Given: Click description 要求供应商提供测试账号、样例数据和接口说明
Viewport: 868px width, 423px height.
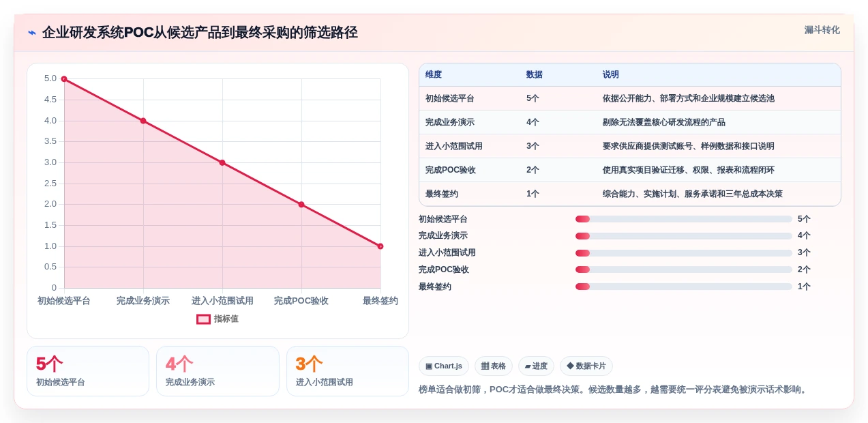Looking at the screenshot, I should coord(689,146).
